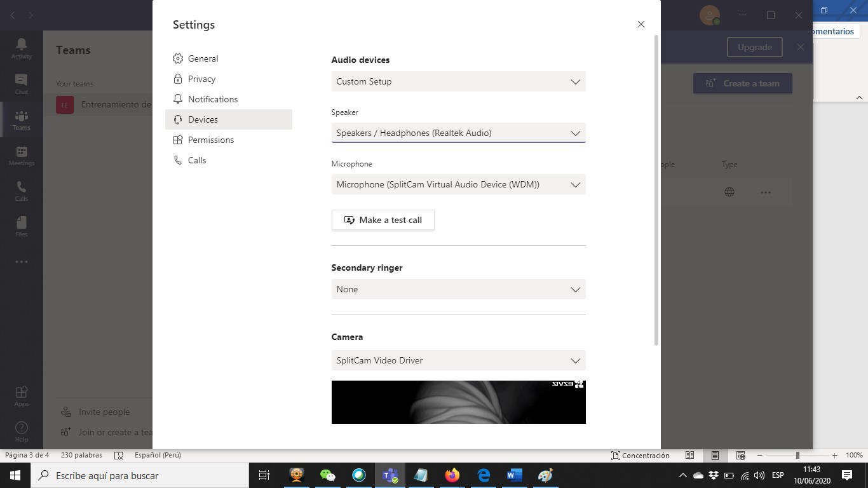Open Help in the Teams sidebar
The width and height of the screenshot is (868, 488).
(x=21, y=431)
